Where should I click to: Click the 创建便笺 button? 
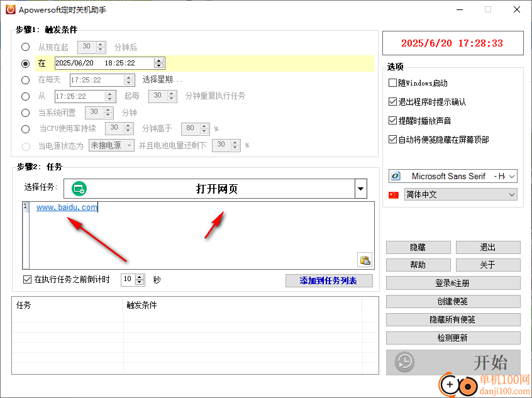(x=453, y=301)
